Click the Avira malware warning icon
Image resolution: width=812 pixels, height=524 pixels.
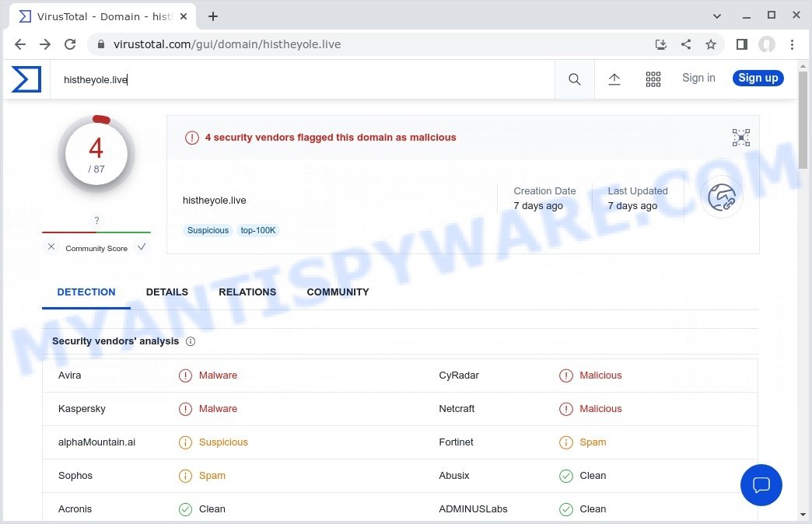click(185, 376)
